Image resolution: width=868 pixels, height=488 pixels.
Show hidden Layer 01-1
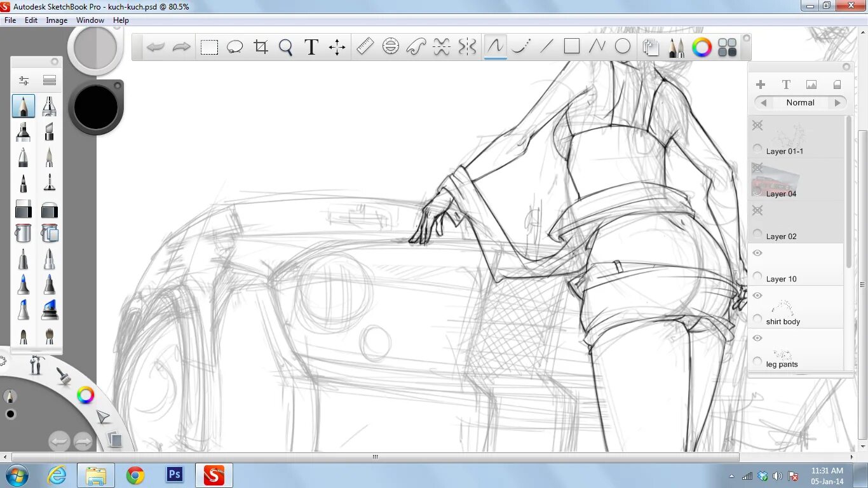(757, 125)
